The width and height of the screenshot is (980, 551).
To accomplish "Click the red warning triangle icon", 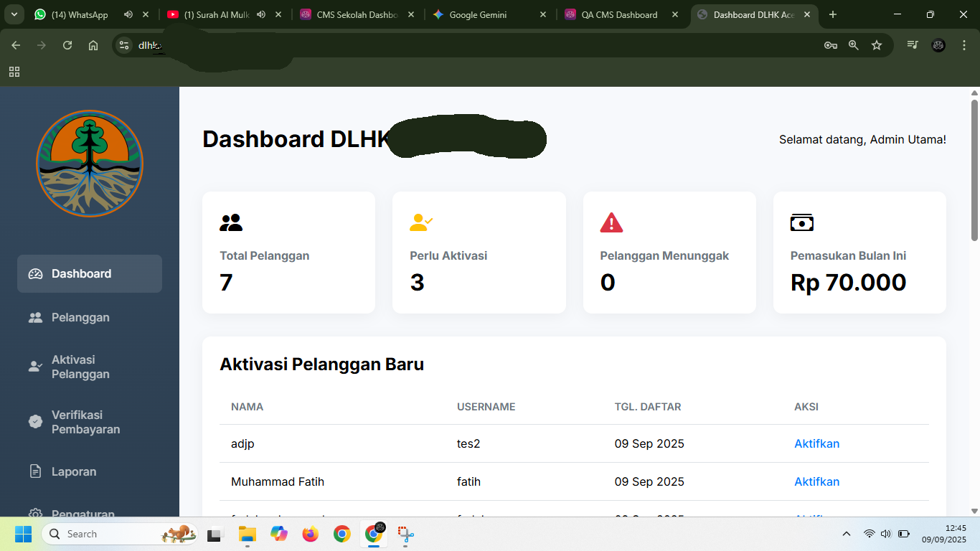I will pos(611,222).
